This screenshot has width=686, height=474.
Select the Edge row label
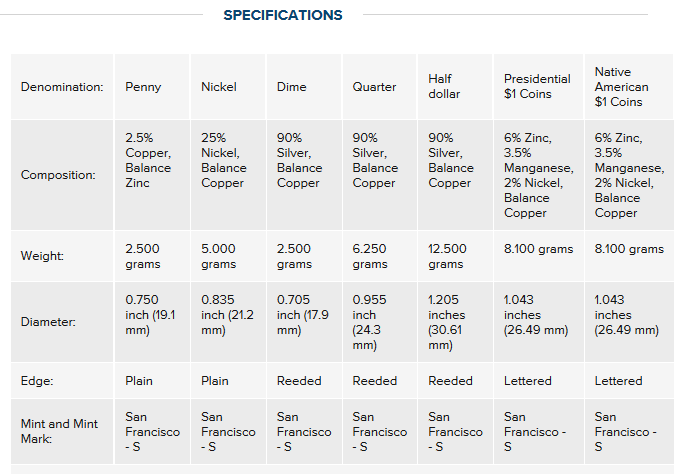click(36, 381)
